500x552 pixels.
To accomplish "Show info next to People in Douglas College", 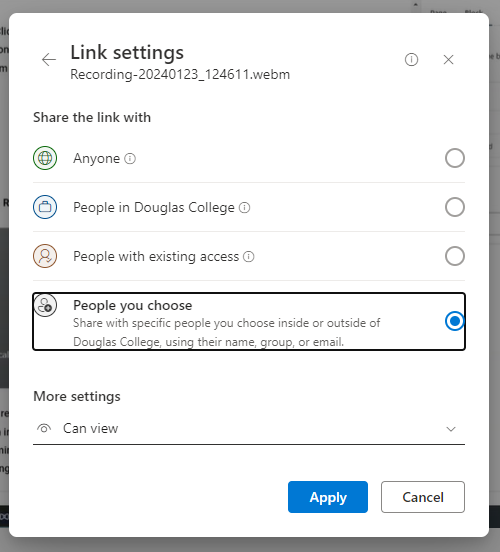I will [x=244, y=207].
